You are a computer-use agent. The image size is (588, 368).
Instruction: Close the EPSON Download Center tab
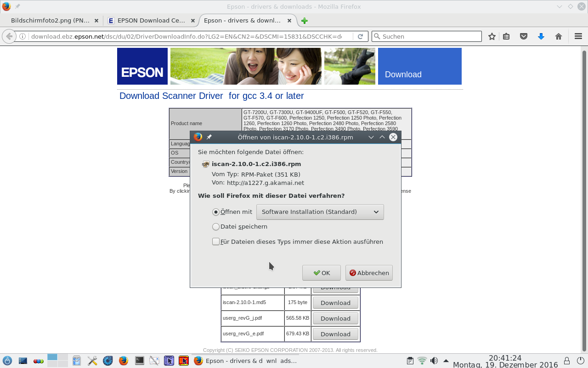(x=193, y=21)
